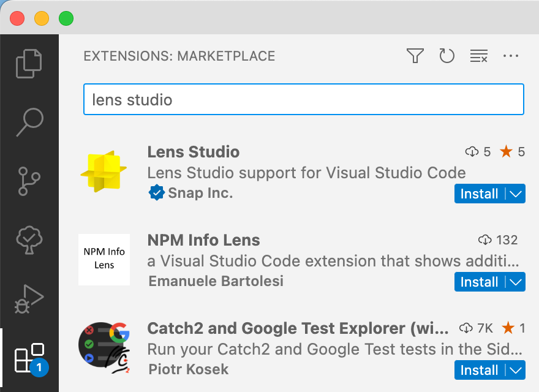Open the Explorer view in activity bar
This screenshot has width=539, height=392.
tap(29, 63)
